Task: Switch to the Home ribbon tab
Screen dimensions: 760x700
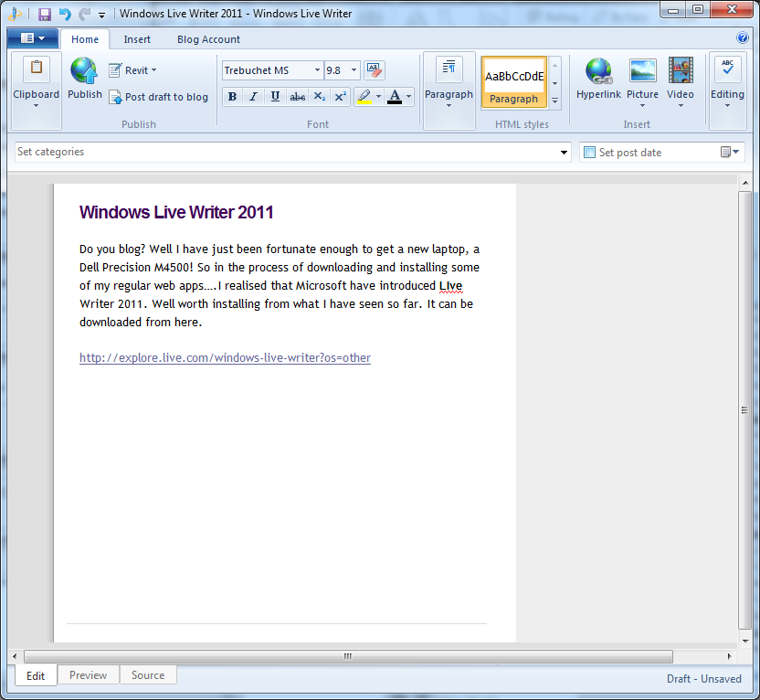Action: click(85, 39)
